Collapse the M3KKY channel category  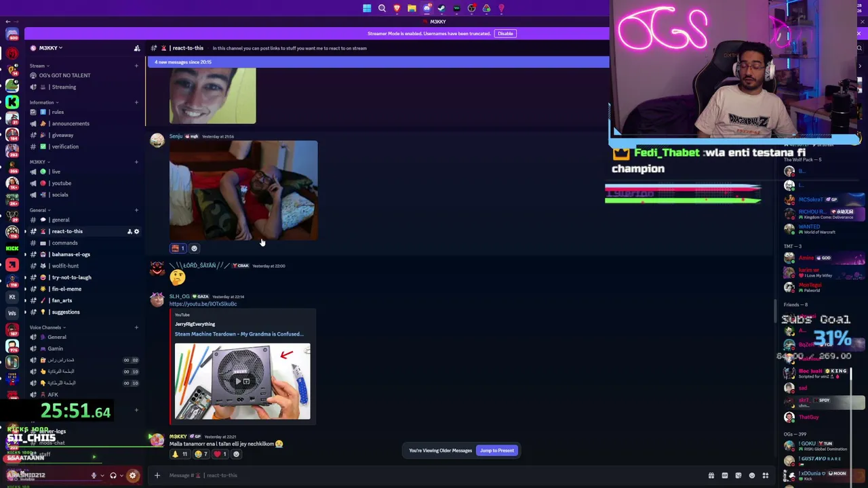[39, 162]
